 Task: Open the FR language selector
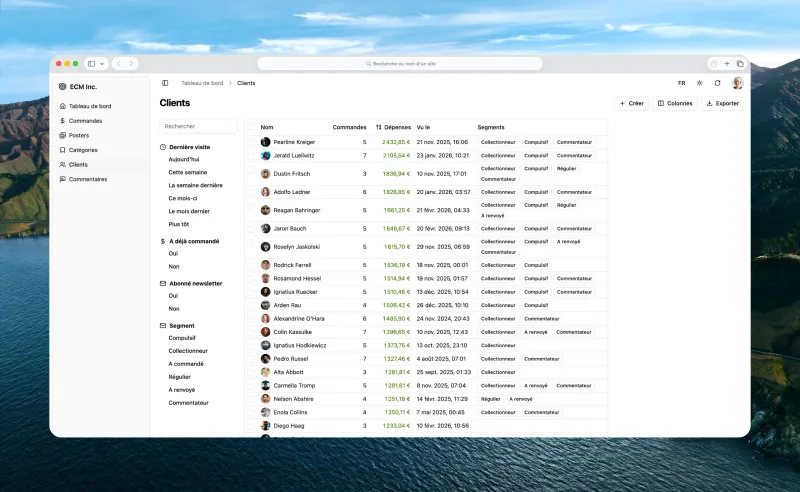tap(682, 83)
